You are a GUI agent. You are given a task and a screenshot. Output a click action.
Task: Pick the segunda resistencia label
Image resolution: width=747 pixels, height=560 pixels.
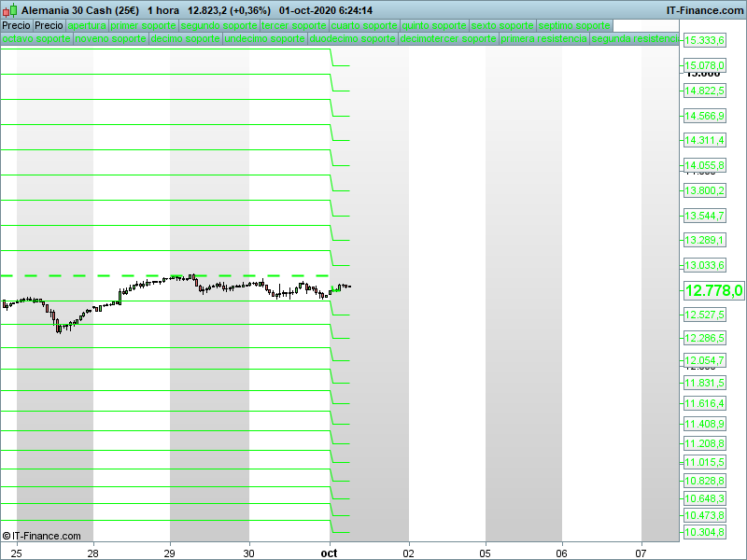coord(635,38)
